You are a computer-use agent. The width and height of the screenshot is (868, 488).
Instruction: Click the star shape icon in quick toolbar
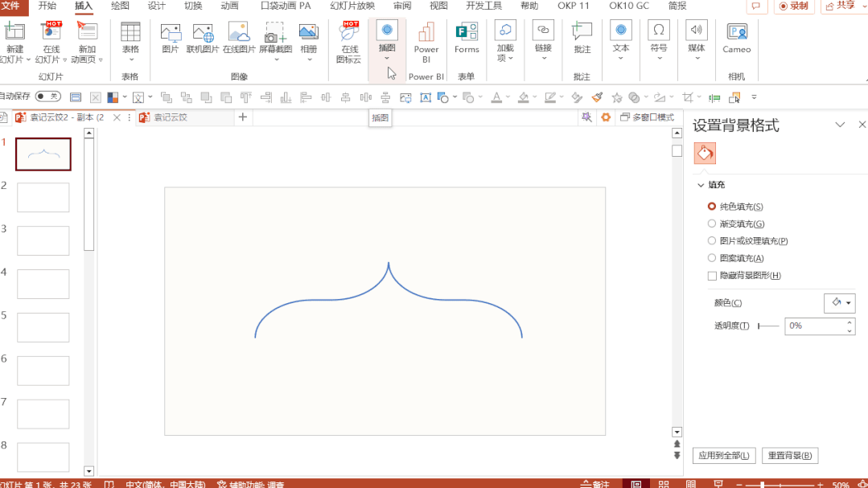point(617,97)
